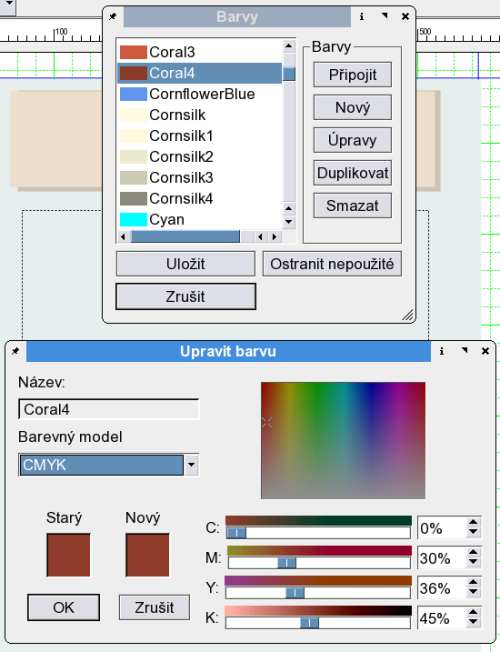Click shade arrow in Upravit barvu titlebar
Image resolution: width=500 pixels, height=652 pixels.
465,351
